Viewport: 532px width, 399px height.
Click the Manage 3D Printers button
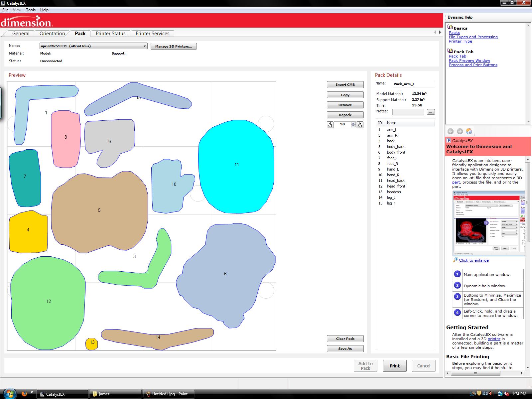click(x=174, y=46)
